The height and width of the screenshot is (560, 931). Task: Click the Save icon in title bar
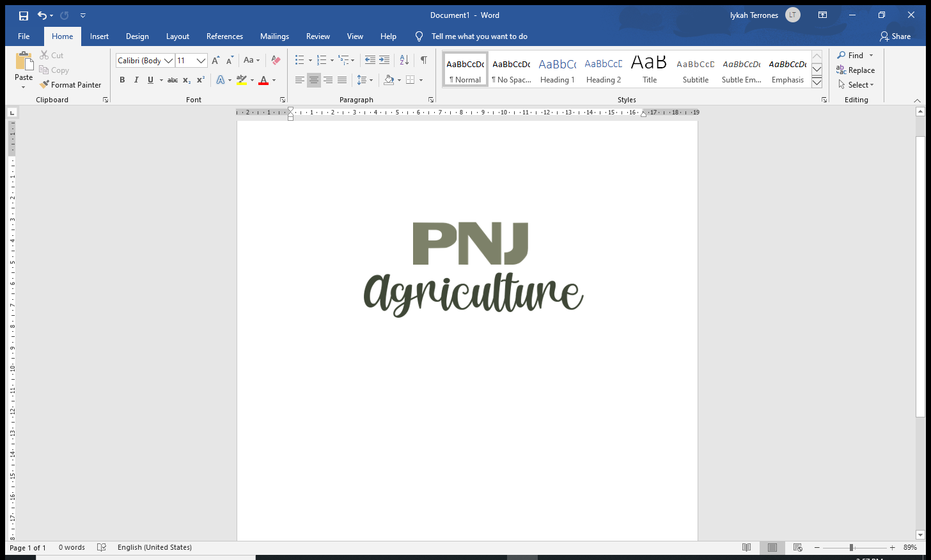point(24,15)
